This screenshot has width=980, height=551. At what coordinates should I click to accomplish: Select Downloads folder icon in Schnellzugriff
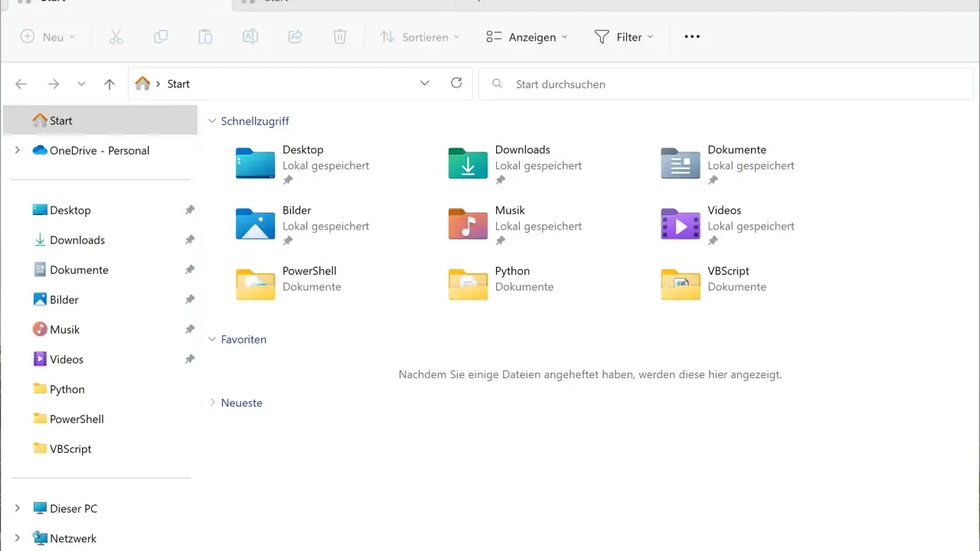point(468,163)
